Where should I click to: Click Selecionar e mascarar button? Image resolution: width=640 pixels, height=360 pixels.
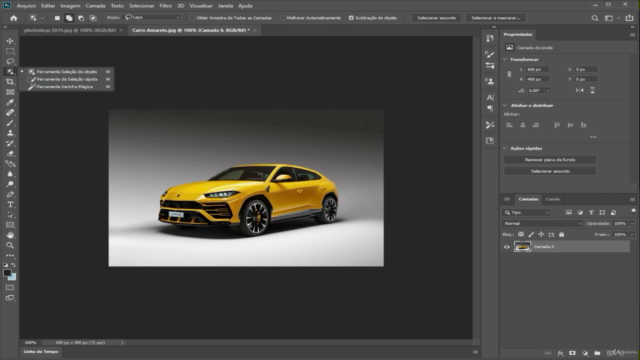click(x=496, y=18)
